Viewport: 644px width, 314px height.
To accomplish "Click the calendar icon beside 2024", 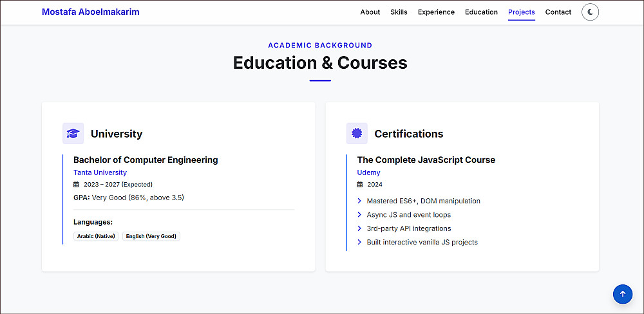I will click(361, 185).
